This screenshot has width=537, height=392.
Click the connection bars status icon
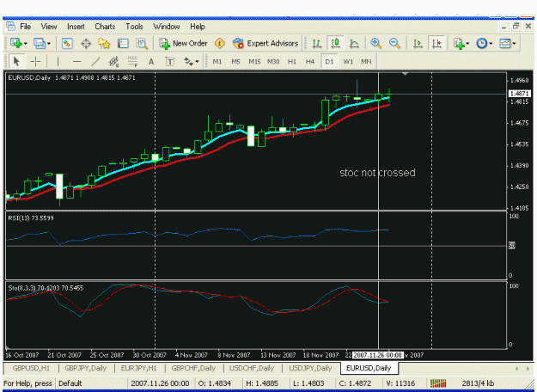pyautogui.click(x=437, y=383)
